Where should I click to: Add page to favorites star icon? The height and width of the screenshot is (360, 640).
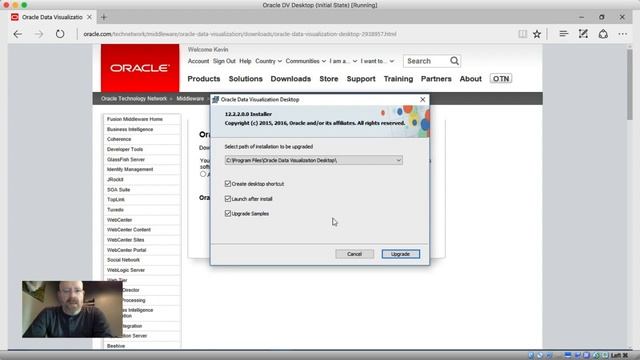pos(537,34)
